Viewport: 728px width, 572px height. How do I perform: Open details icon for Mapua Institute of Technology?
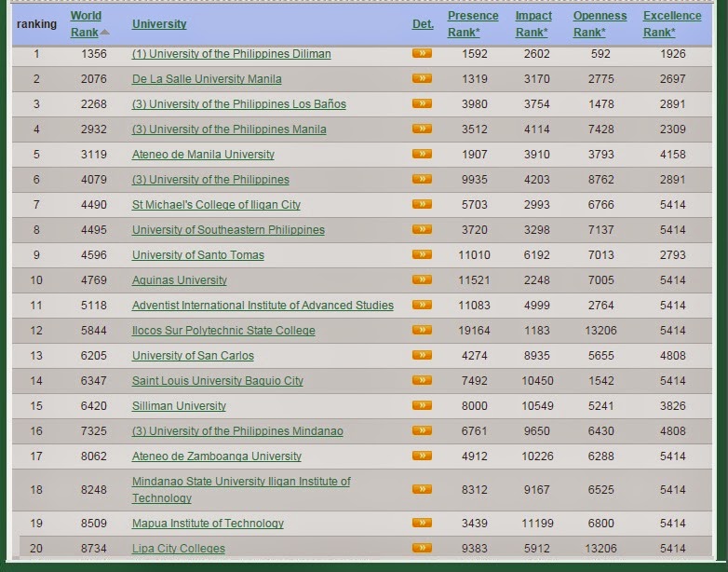[x=422, y=523]
